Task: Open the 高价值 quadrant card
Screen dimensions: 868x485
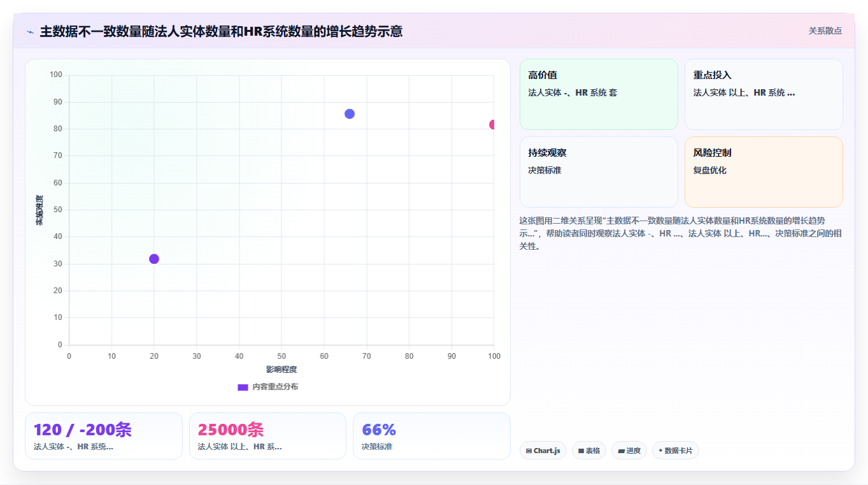Action: tap(599, 94)
